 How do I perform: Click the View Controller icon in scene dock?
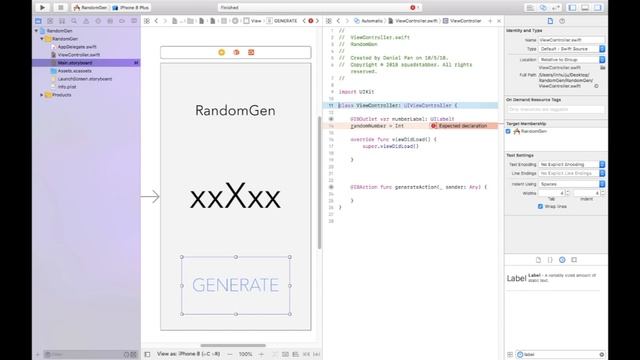(x=222, y=52)
